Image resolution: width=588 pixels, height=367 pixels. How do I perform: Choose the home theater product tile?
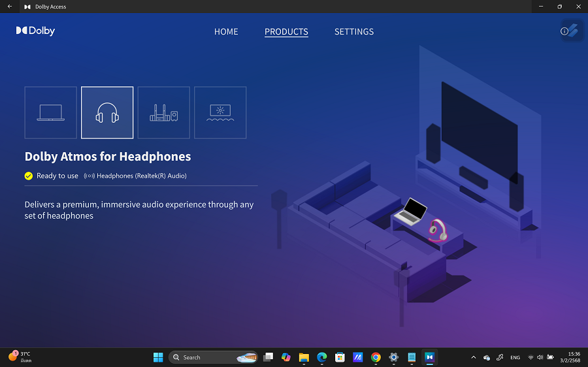coord(163,113)
